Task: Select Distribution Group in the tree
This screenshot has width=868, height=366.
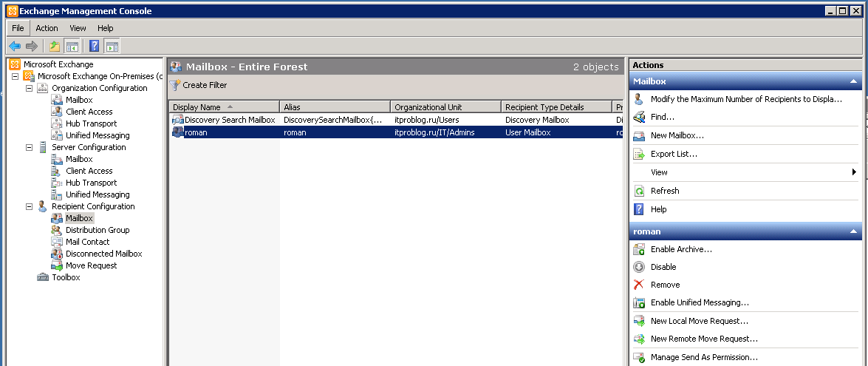Action: pyautogui.click(x=97, y=230)
